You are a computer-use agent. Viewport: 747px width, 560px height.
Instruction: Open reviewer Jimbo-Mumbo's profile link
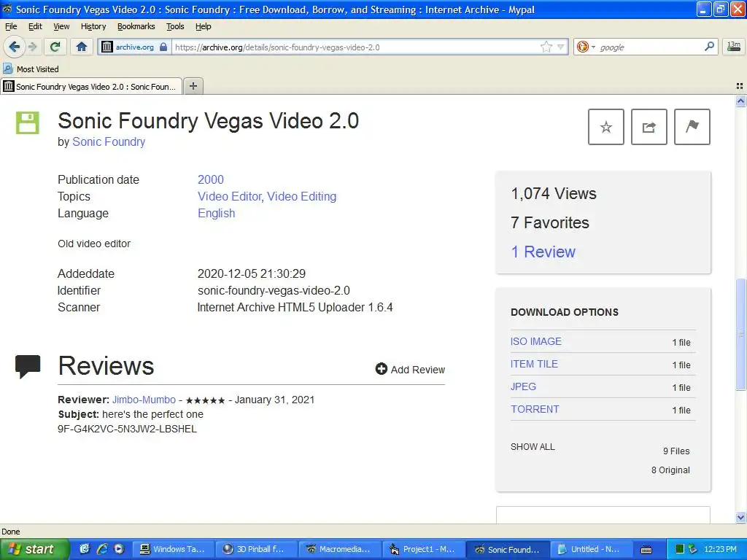[144, 400]
